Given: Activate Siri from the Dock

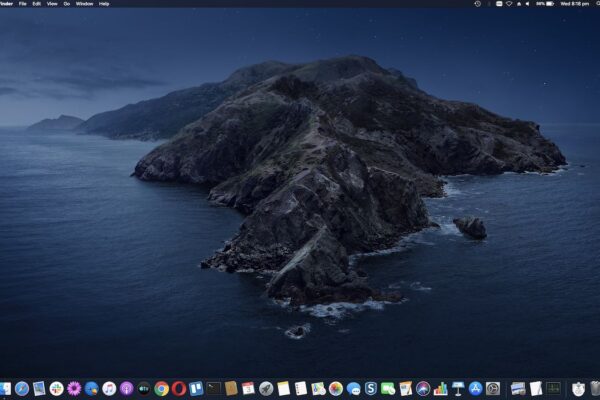Looking at the screenshot, I should coord(423,389).
